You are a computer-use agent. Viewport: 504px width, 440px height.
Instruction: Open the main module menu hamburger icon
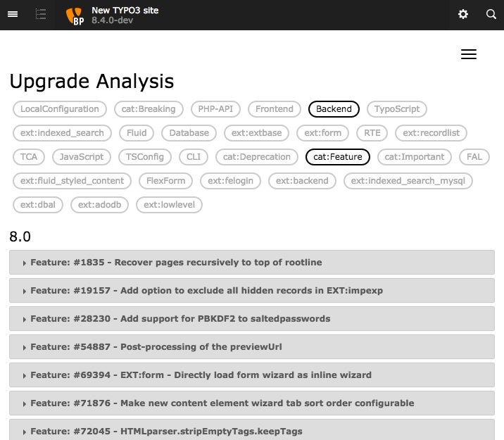pyautogui.click(x=13, y=14)
